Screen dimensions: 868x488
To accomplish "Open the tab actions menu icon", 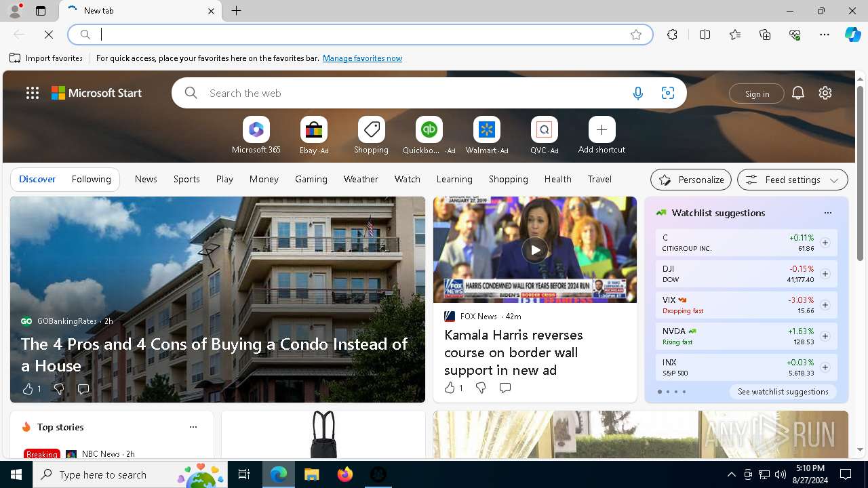I will [41, 11].
